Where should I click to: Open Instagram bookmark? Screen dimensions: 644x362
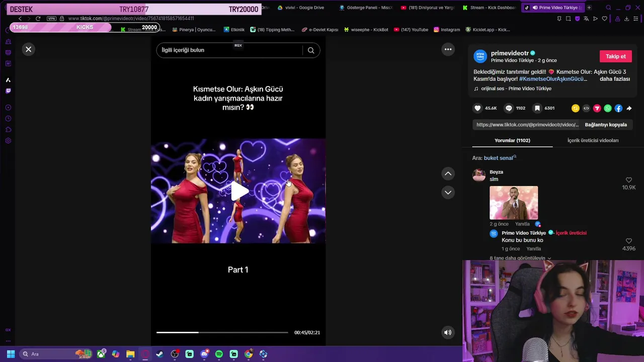click(x=446, y=30)
